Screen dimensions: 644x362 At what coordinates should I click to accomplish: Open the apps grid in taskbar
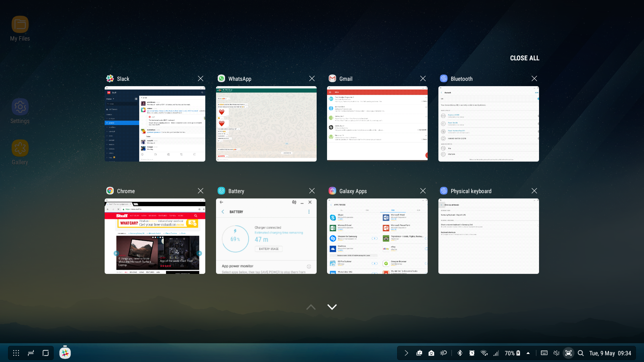click(16, 353)
